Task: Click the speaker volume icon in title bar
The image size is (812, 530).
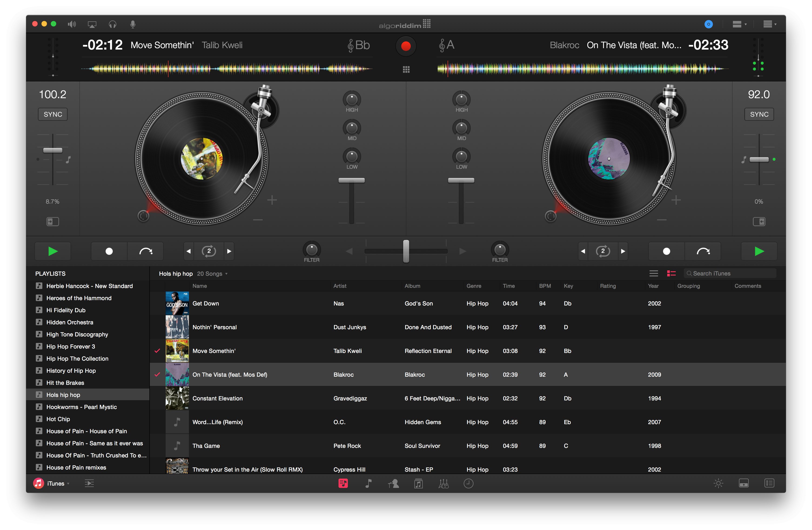Action: [x=72, y=24]
